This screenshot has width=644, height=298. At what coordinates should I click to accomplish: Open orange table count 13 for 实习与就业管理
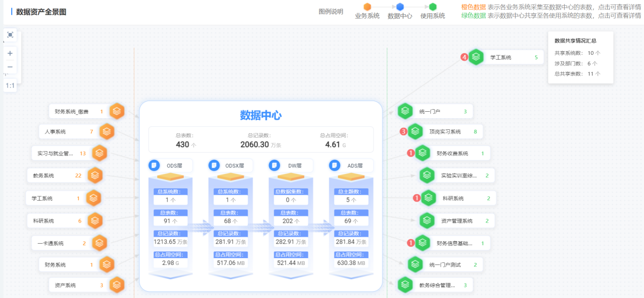(83, 154)
